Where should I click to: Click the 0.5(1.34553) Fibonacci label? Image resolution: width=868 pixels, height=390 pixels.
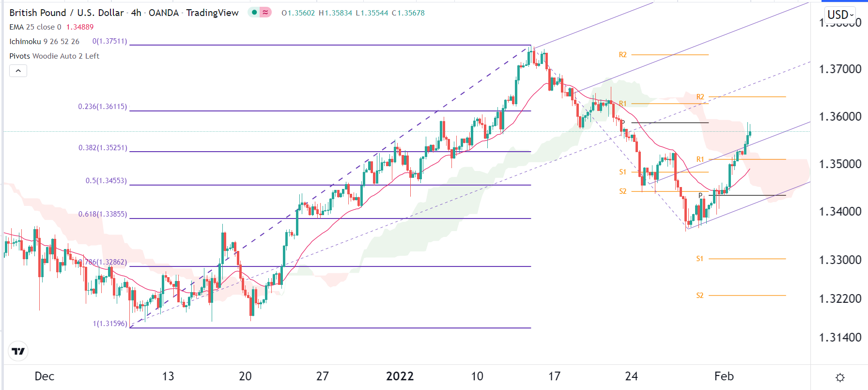106,181
